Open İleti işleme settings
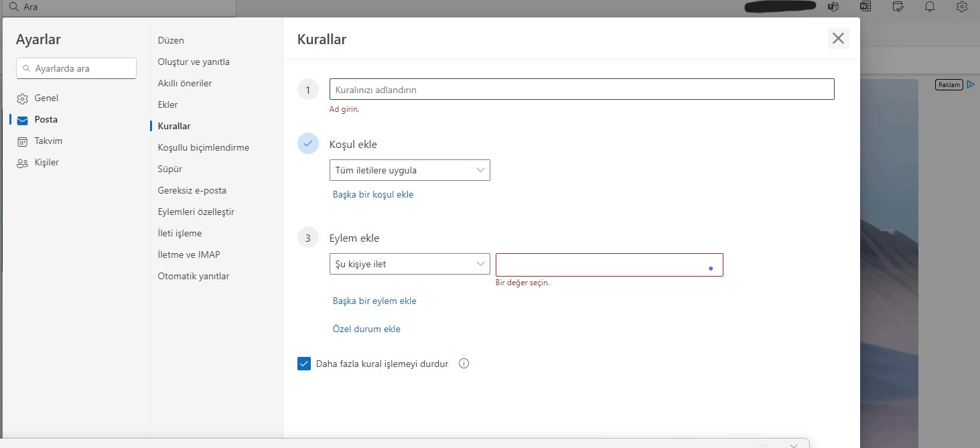 click(180, 233)
